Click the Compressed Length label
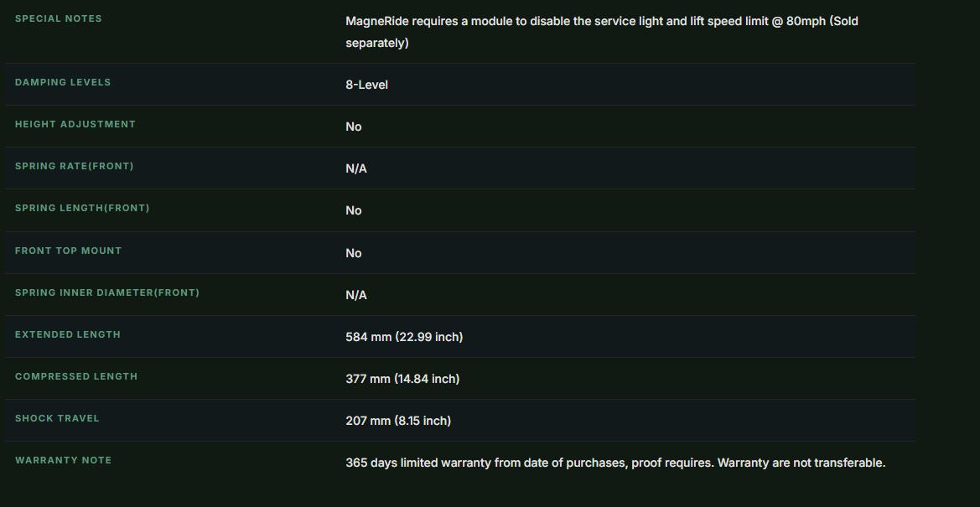This screenshot has width=980, height=507. pyautogui.click(x=76, y=376)
